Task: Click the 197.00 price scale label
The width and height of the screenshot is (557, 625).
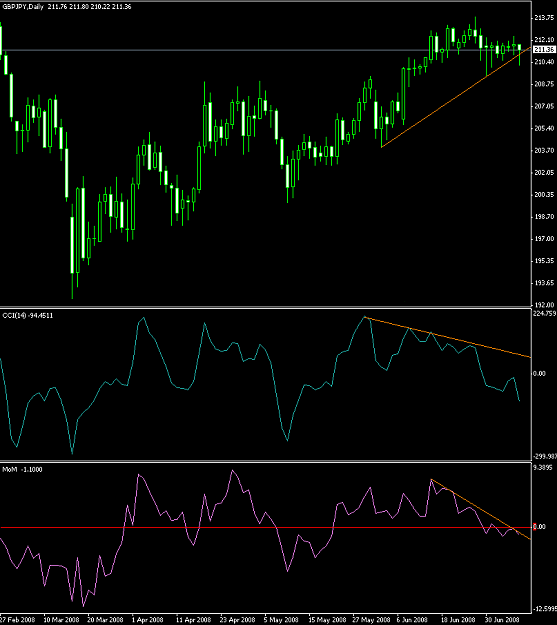Action: tap(544, 239)
